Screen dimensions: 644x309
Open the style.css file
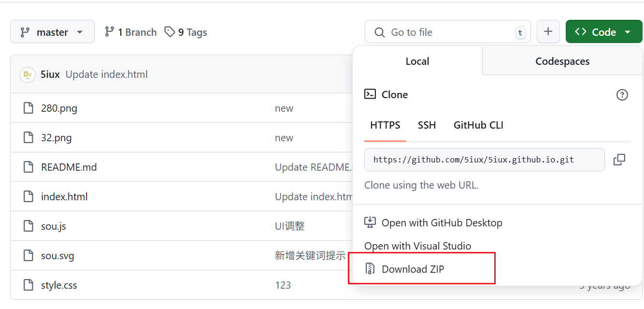59,285
